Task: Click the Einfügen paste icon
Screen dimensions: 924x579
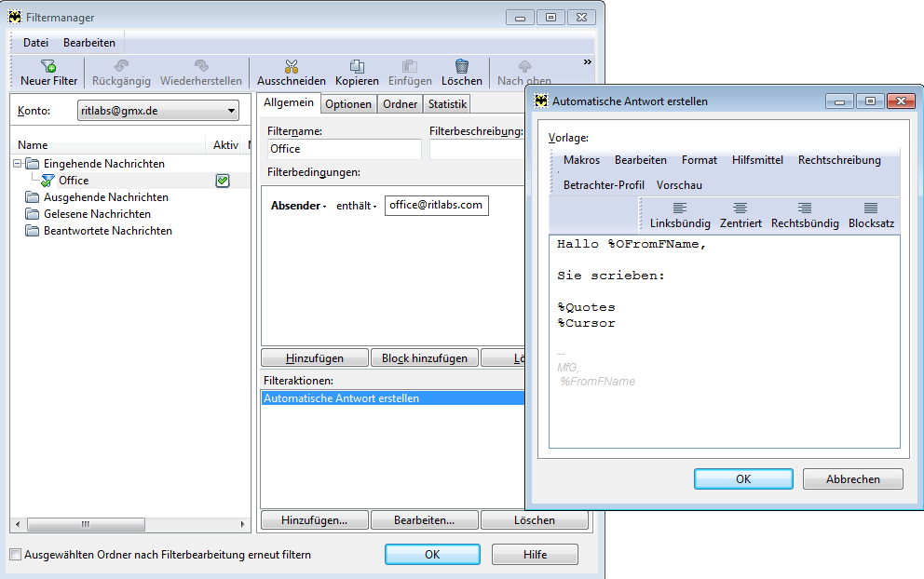Action: [410, 65]
